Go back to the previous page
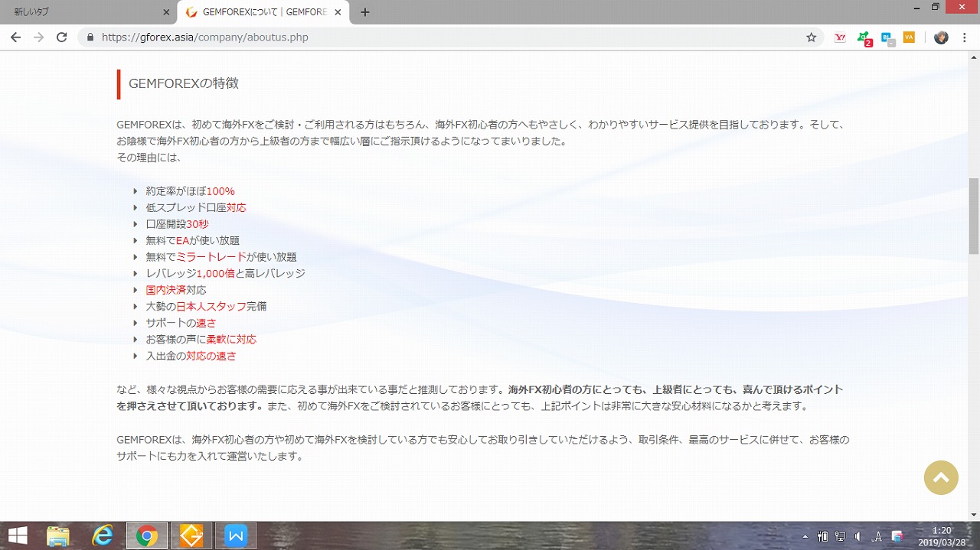 click(15, 37)
